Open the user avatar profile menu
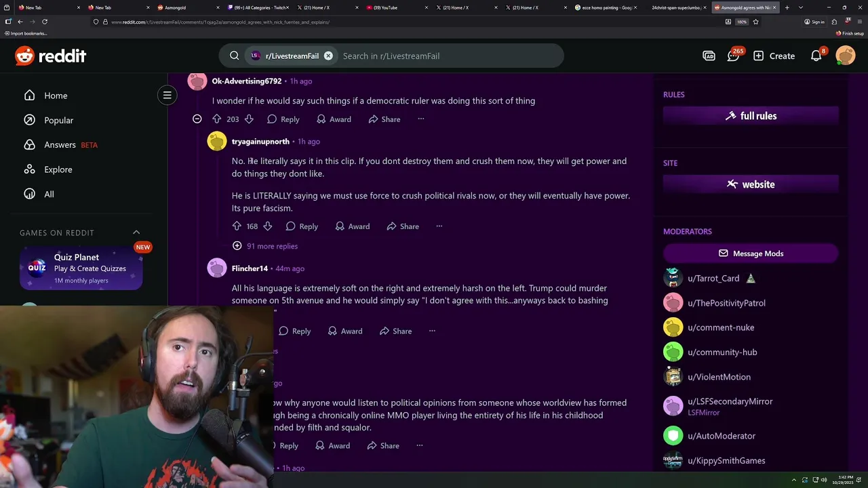Viewport: 868px width, 488px height. click(846, 56)
